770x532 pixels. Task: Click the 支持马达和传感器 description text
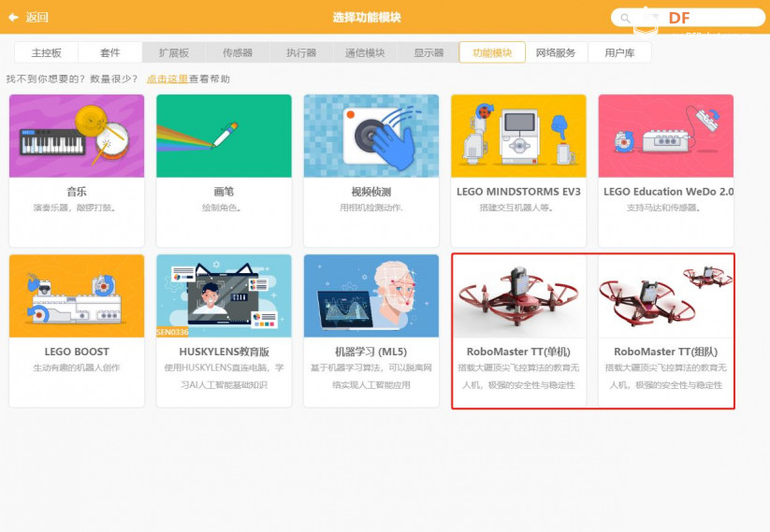(x=663, y=208)
